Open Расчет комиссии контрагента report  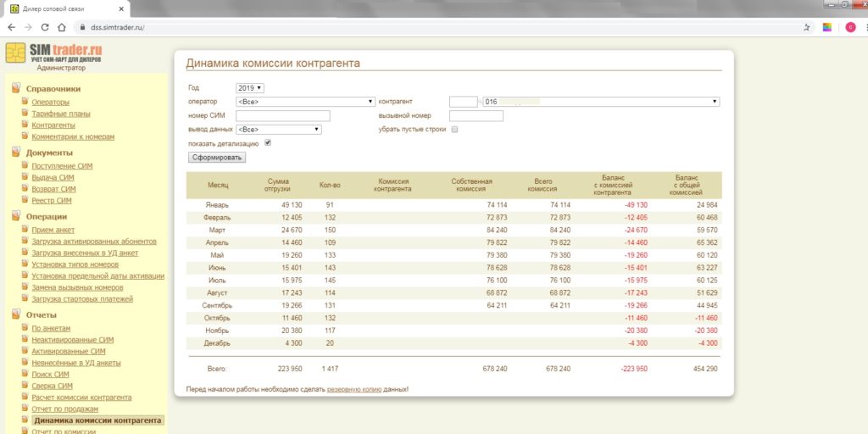[x=81, y=398]
